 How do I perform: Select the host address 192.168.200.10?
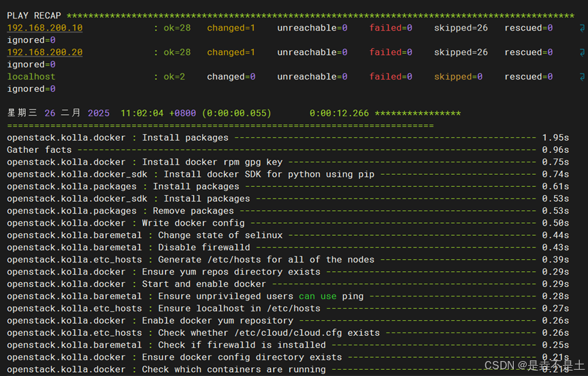coord(45,28)
